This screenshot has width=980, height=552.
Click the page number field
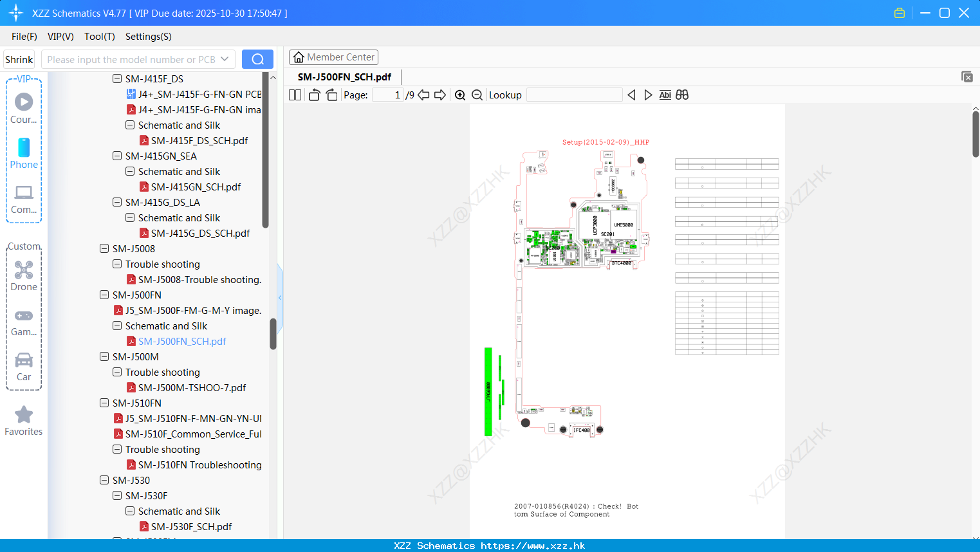[388, 95]
